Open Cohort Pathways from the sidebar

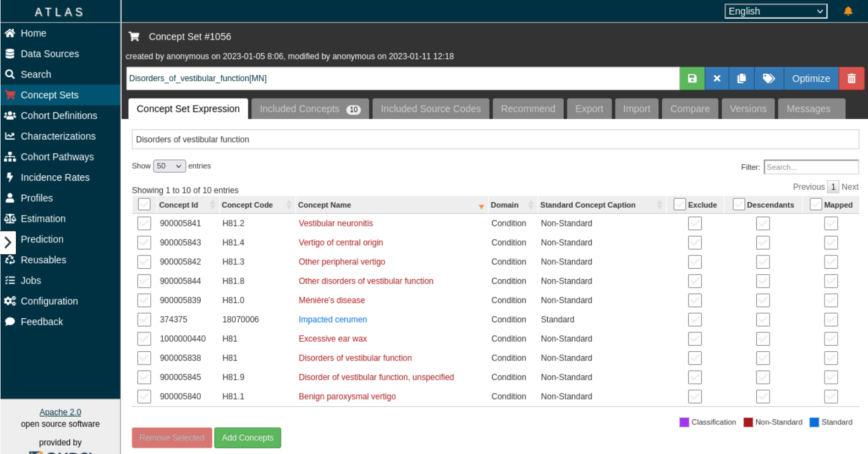pos(57,157)
